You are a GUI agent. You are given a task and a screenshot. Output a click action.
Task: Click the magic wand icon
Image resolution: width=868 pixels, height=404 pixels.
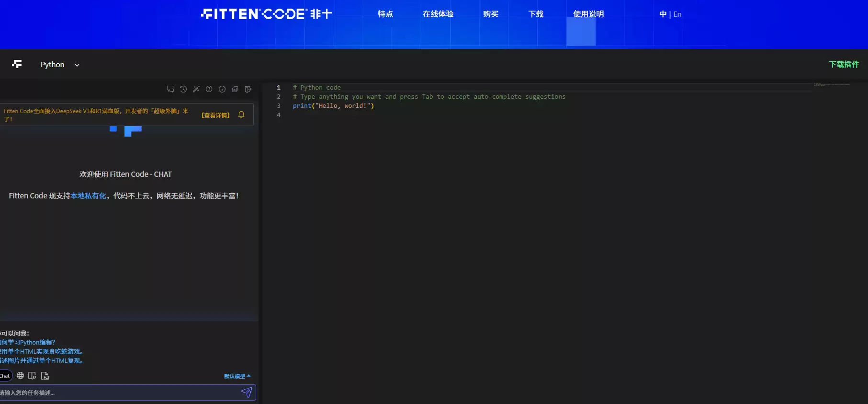196,89
